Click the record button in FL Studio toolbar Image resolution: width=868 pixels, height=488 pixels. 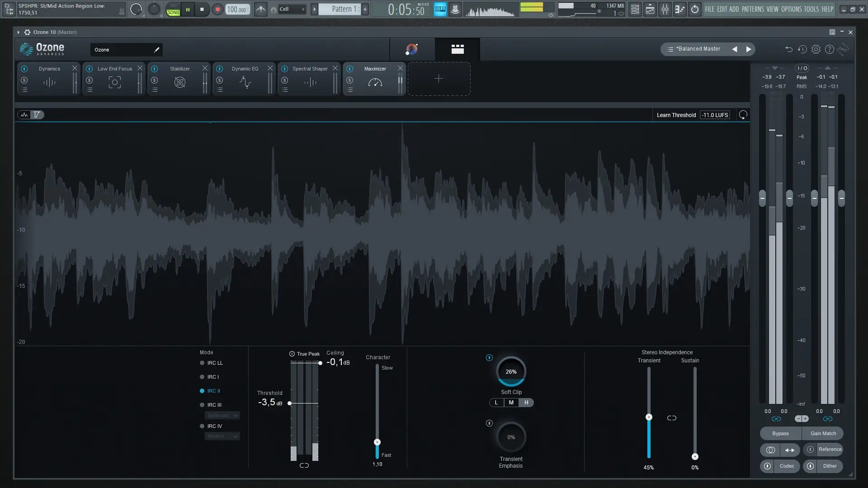click(217, 9)
